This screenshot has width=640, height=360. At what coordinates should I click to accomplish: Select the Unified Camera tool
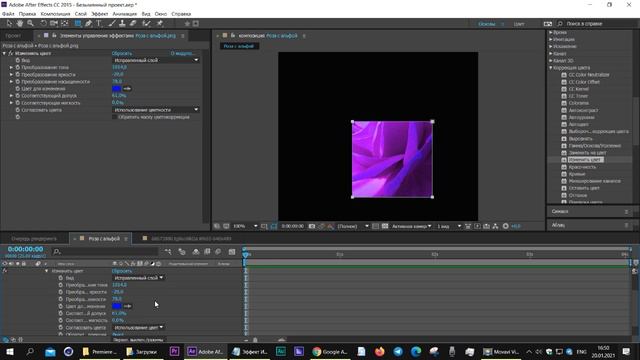pos(54,24)
